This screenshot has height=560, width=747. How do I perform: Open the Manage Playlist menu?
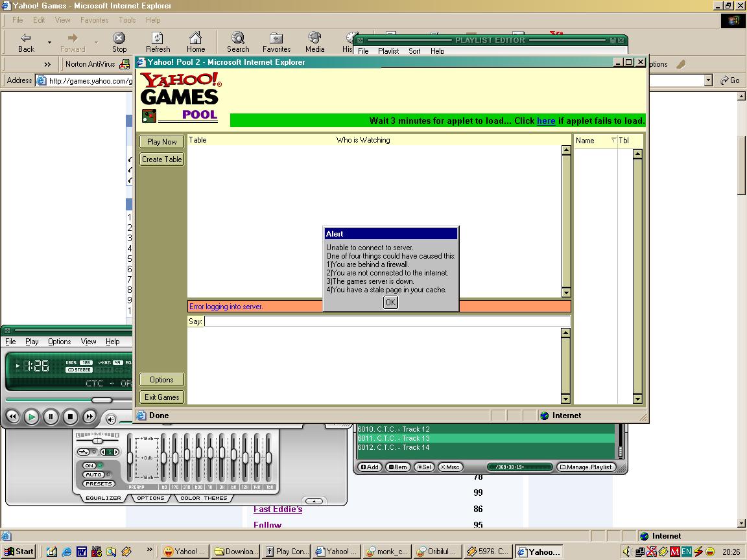click(x=586, y=467)
